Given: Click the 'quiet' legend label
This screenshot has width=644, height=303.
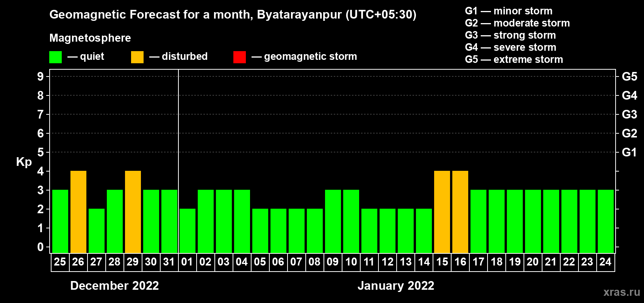Looking at the screenshot, I should [x=92, y=56].
